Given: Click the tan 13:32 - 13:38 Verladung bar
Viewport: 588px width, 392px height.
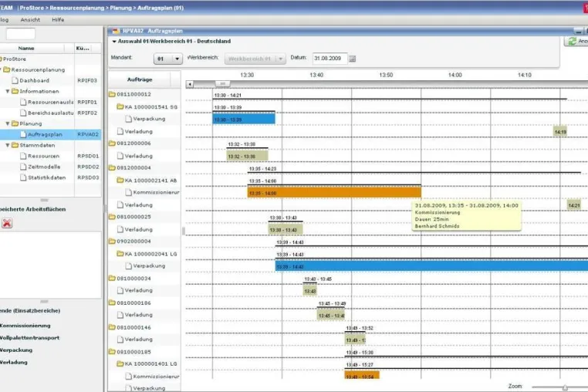Looking at the screenshot, I should pos(247,156).
